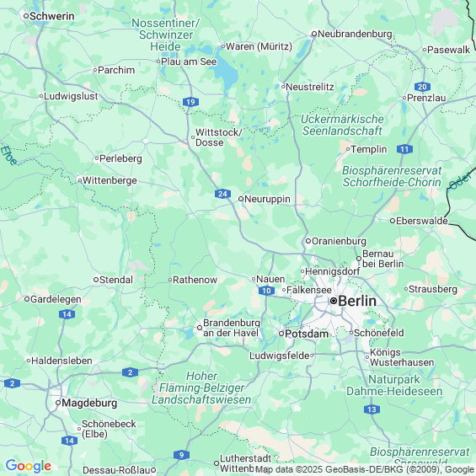Open Uckermärkische Seenlandschaft park label
Viewport: 476px width, 476px height.
tap(342, 125)
